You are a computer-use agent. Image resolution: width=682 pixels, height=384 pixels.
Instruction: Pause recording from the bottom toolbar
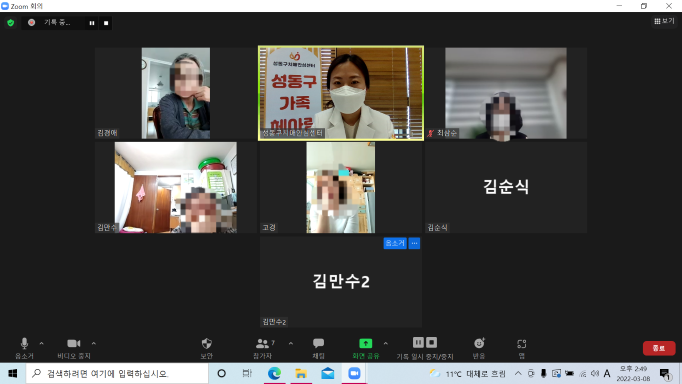418,343
